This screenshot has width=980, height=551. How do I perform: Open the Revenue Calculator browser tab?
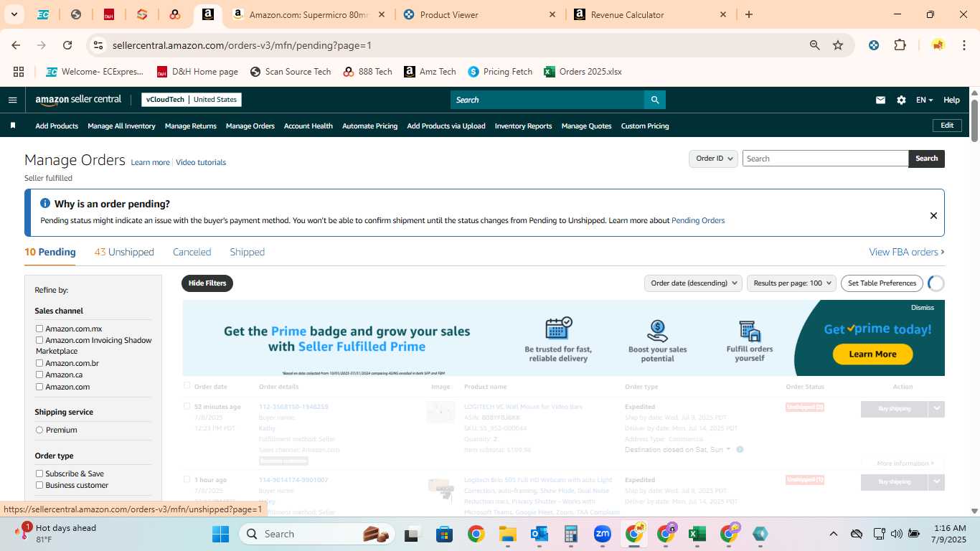tap(649, 14)
